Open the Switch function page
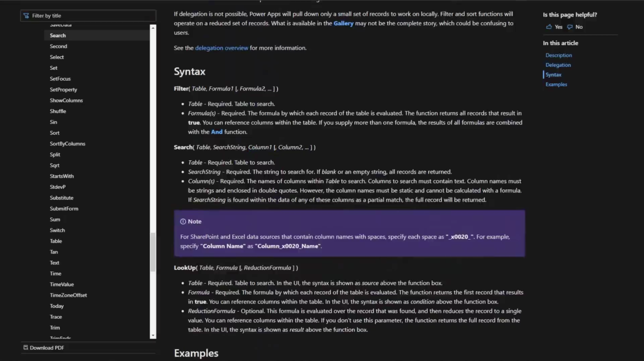The image size is (644, 361). 58,230
